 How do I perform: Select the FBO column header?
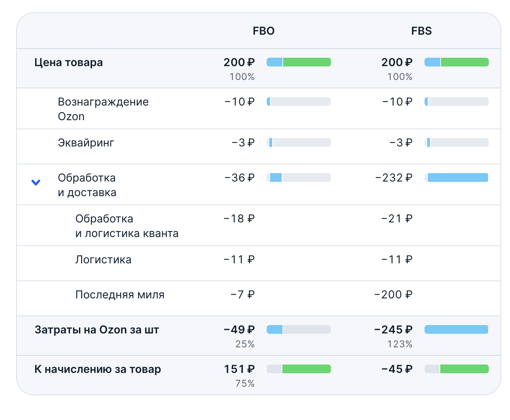[263, 31]
